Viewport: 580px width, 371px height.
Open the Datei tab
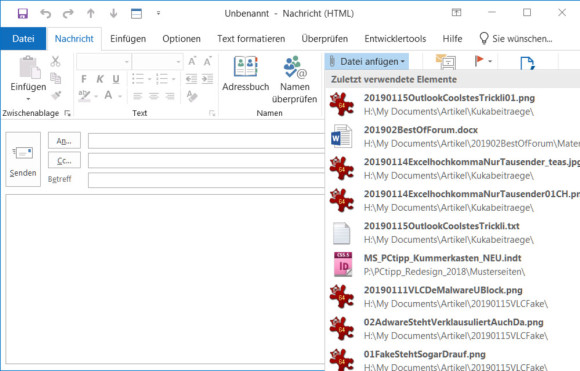(x=23, y=38)
